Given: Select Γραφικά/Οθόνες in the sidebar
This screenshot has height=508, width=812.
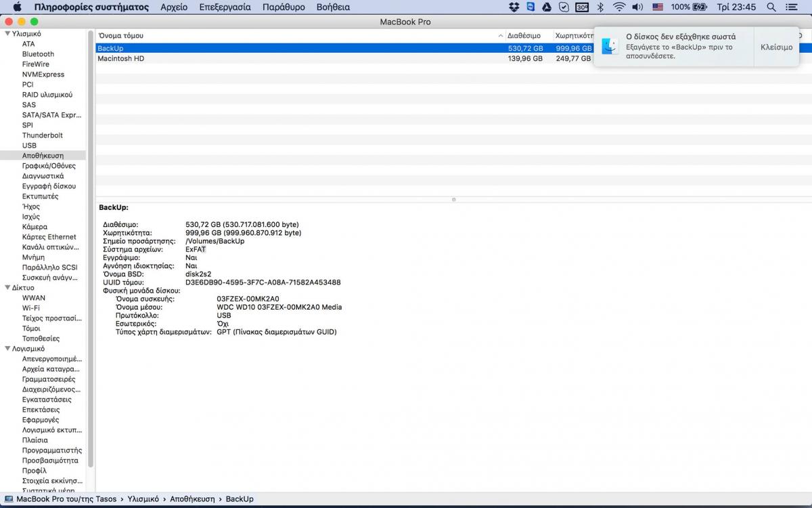Looking at the screenshot, I should point(49,165).
